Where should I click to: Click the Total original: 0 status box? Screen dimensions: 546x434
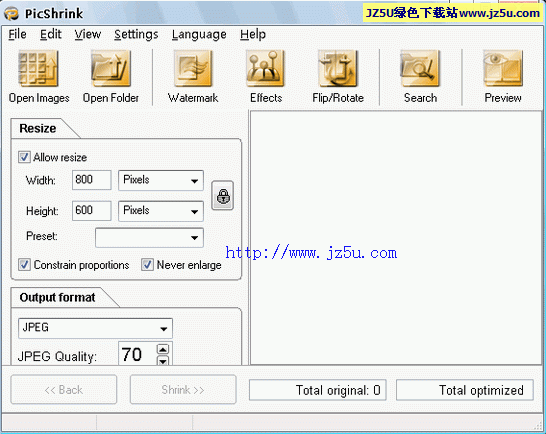pyautogui.click(x=318, y=390)
